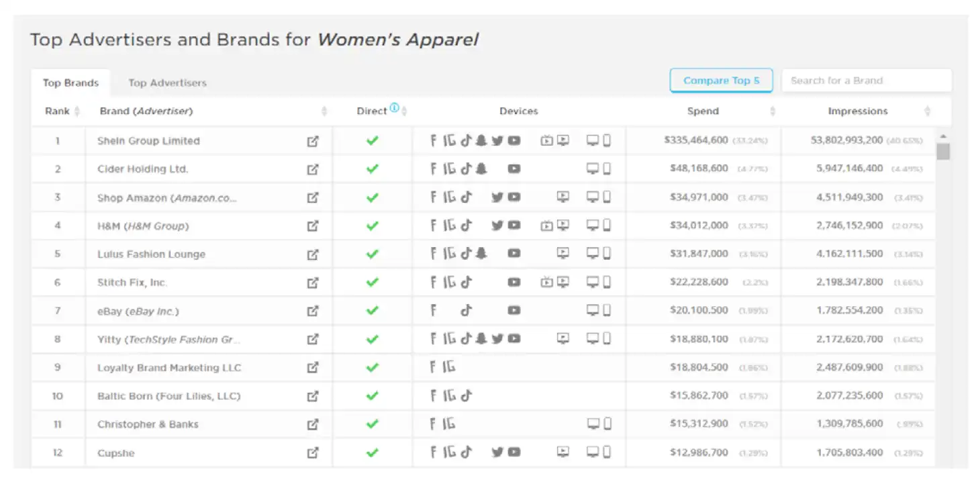Open external link for H&M row
980x480 pixels.
pos(313,226)
